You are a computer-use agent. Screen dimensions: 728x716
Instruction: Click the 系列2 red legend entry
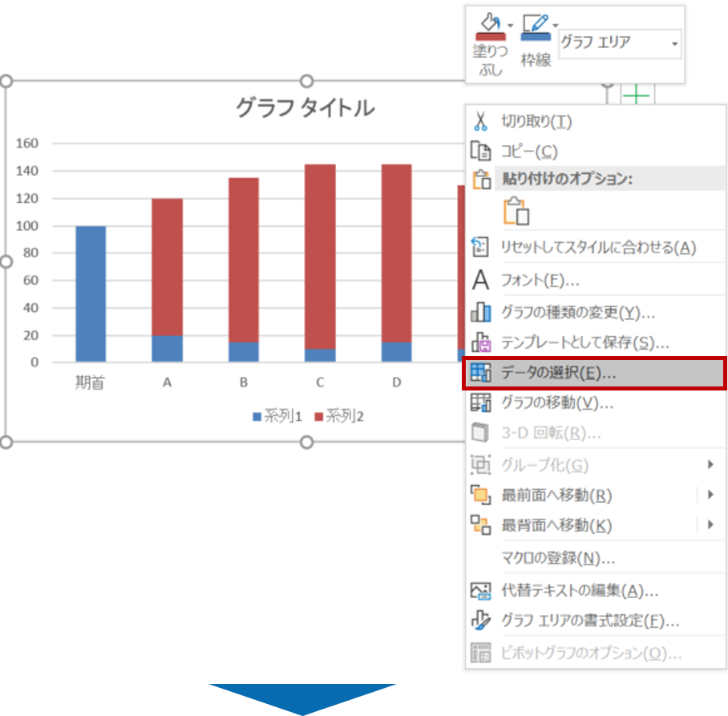340,417
